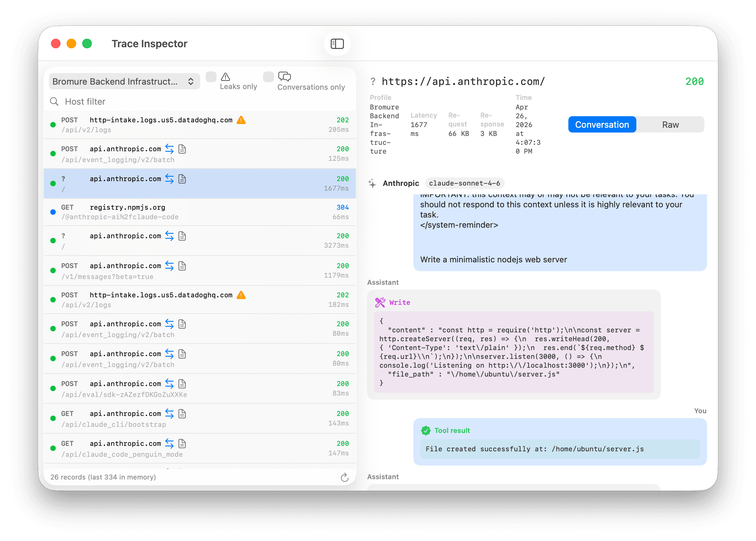Viewport: 756px width, 541px height.
Task: Click the green status dot on the /v1/messages row
Action: pyautogui.click(x=53, y=270)
